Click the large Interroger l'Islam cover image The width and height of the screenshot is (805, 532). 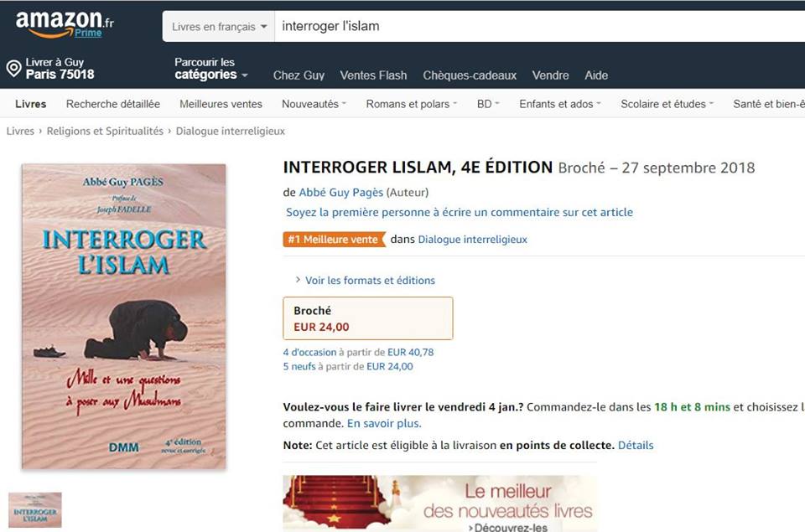[x=124, y=317]
